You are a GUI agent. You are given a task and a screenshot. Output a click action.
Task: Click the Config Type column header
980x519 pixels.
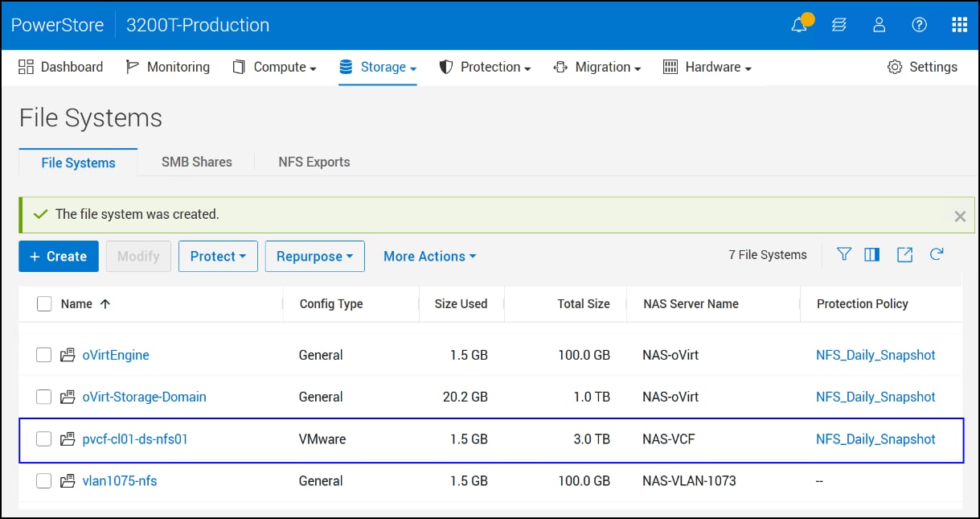click(331, 303)
